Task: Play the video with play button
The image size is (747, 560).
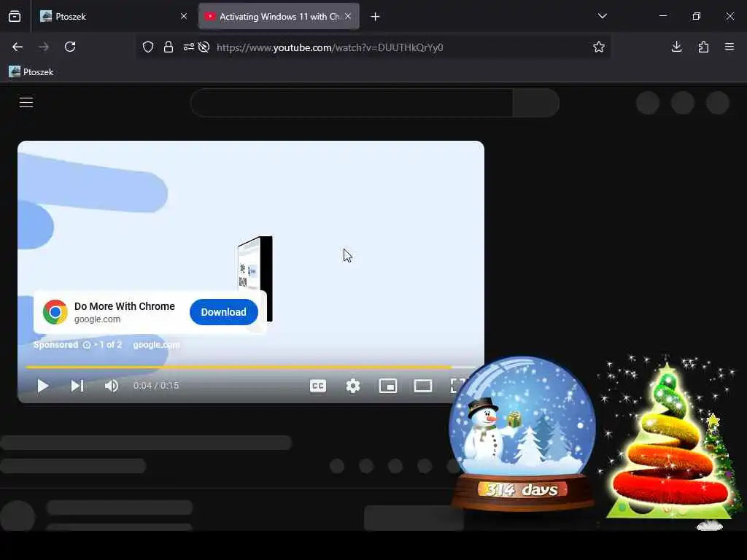Action: point(42,386)
